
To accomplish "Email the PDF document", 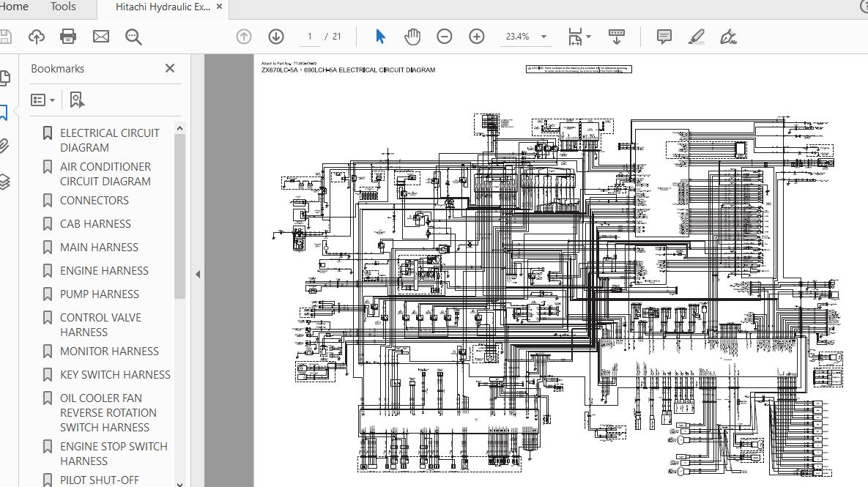I will [99, 35].
